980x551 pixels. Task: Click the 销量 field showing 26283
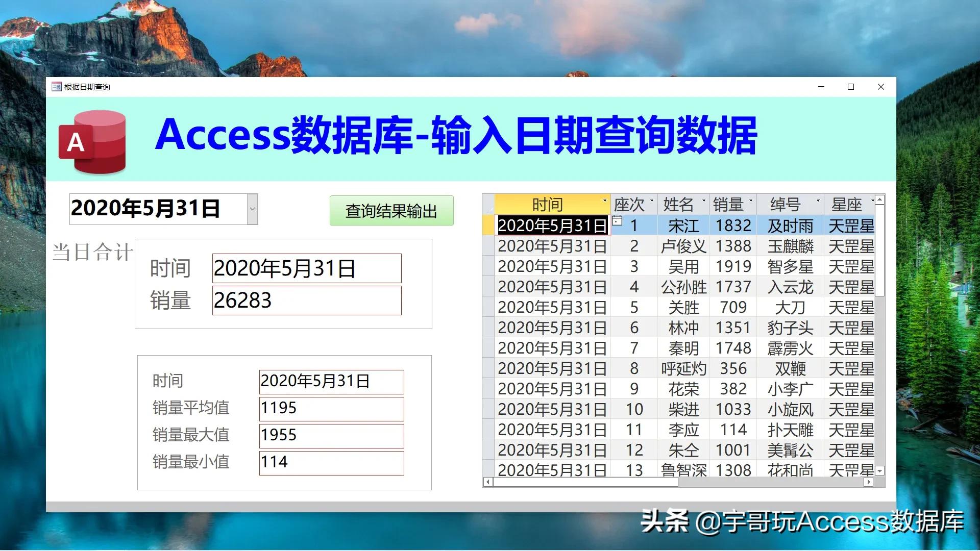306,300
